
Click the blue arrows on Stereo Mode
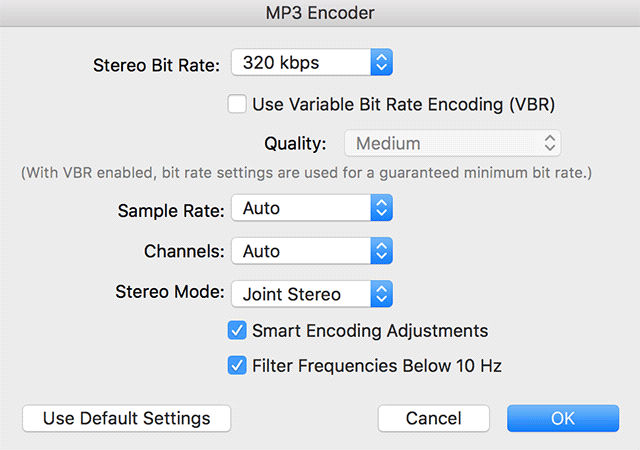381,294
